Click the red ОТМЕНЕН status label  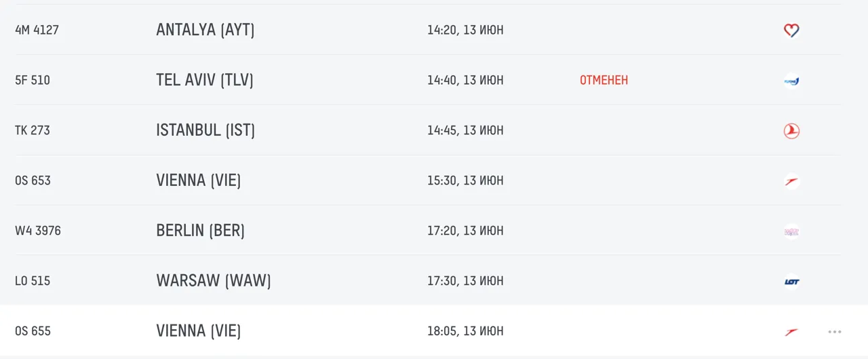pos(604,80)
